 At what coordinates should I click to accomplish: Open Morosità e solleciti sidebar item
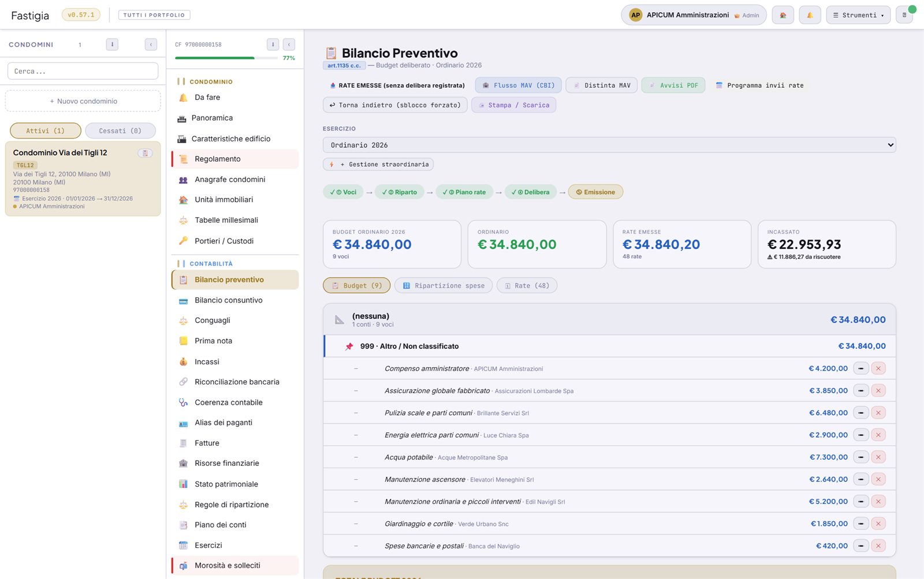point(235,565)
